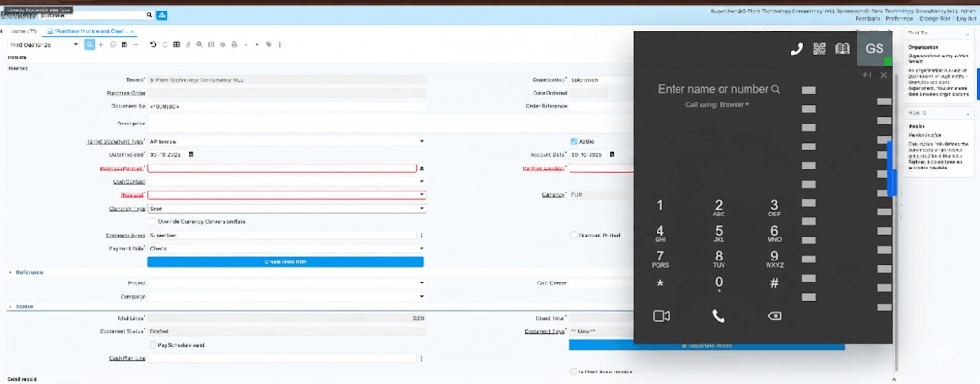Toggle the Pay Schedule valid checkbox
This screenshot has height=384, width=980.
pos(153,345)
